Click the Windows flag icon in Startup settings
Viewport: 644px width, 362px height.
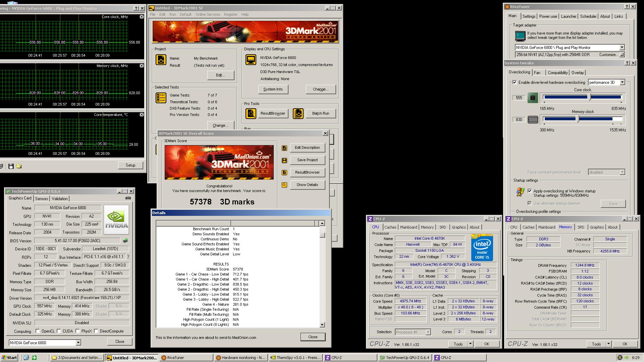(x=520, y=192)
